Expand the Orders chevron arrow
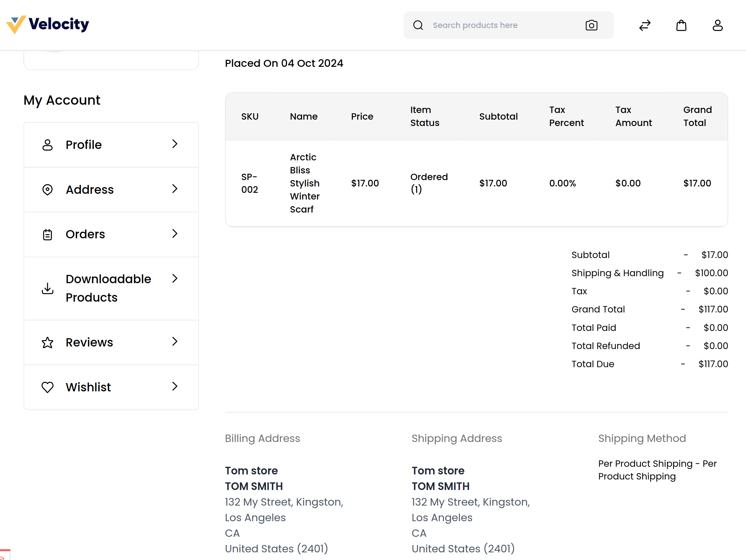 tap(174, 234)
